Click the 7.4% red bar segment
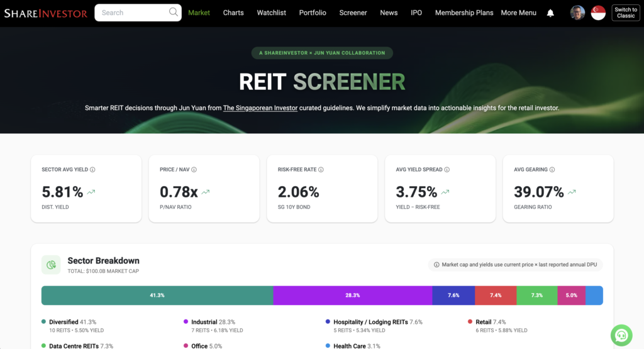The width and height of the screenshot is (644, 349). (x=496, y=296)
